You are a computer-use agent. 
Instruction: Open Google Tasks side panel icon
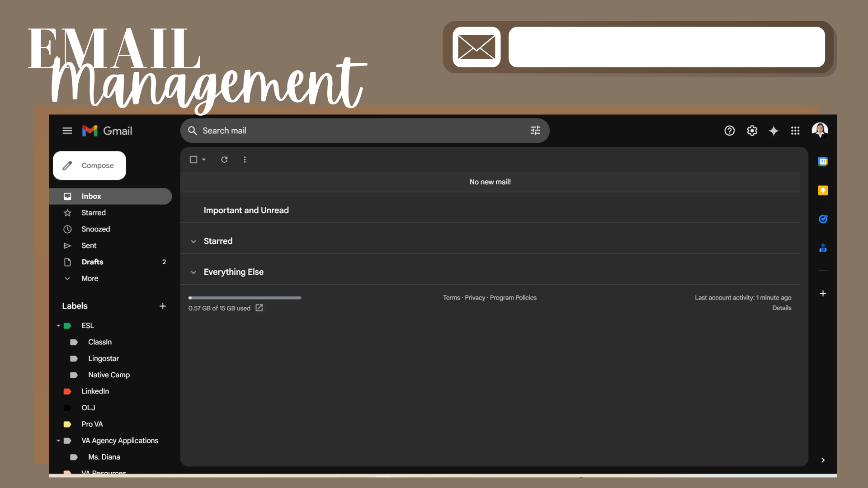[x=823, y=219]
